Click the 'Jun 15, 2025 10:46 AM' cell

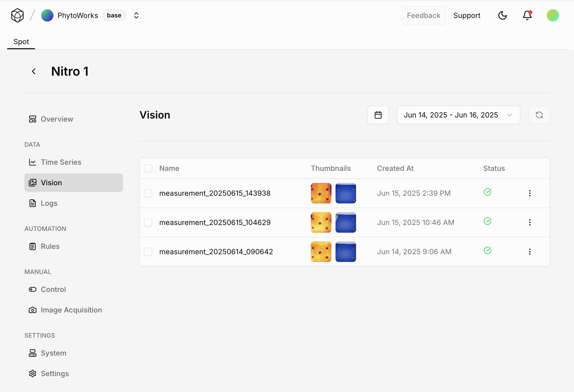[x=416, y=222]
